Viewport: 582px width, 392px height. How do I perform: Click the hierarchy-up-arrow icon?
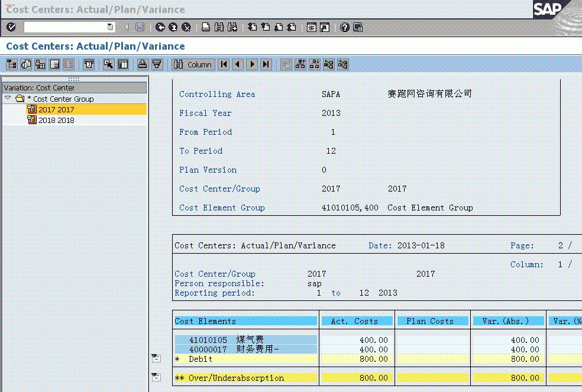point(300,64)
